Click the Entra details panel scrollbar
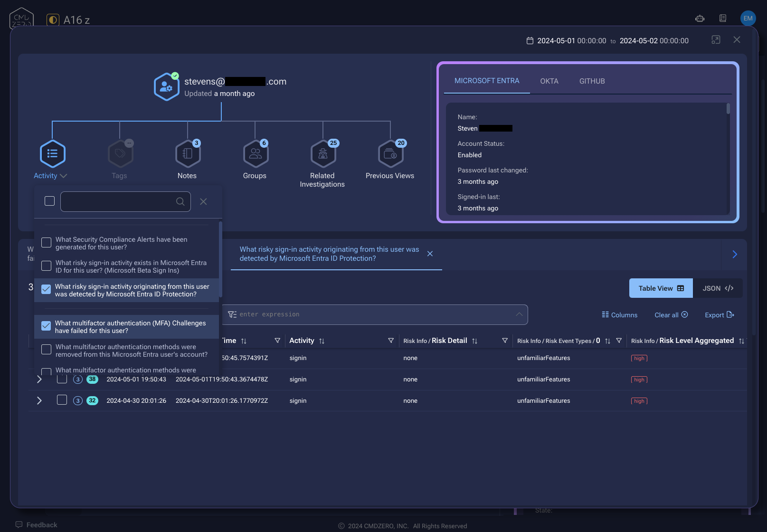 click(728, 109)
